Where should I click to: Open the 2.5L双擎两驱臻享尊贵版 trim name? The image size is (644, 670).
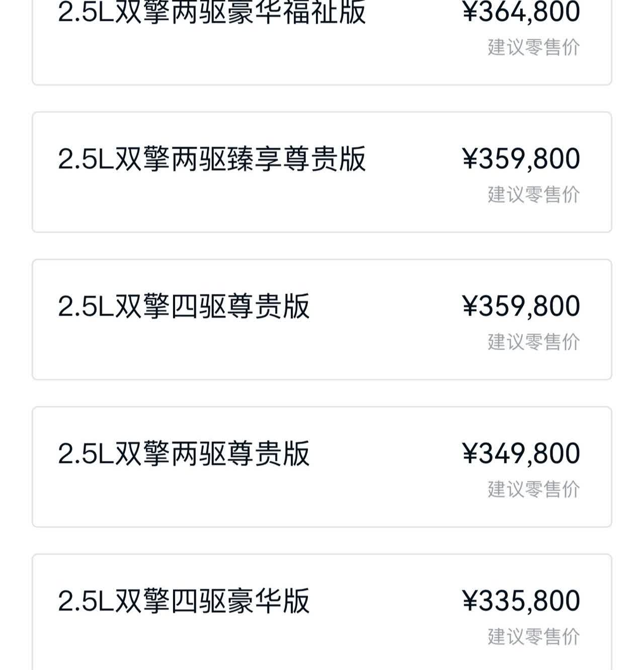point(212,159)
